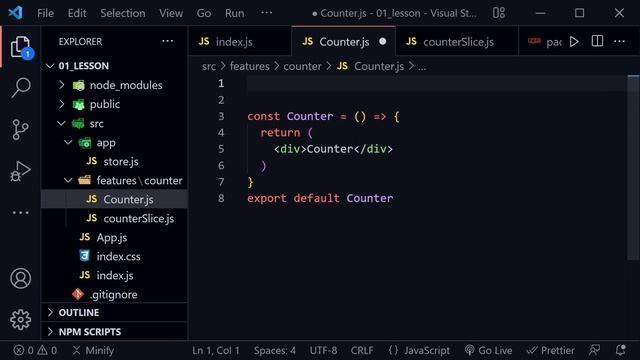Open editor more actions ellipsis
The image size is (640, 360).
coord(619,41)
